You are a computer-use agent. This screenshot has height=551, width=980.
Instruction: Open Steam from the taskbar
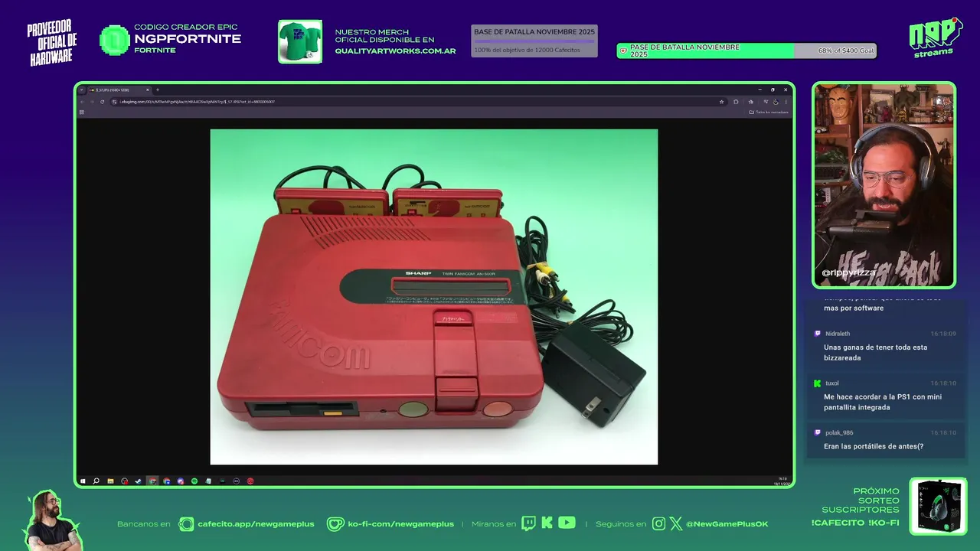[138, 481]
